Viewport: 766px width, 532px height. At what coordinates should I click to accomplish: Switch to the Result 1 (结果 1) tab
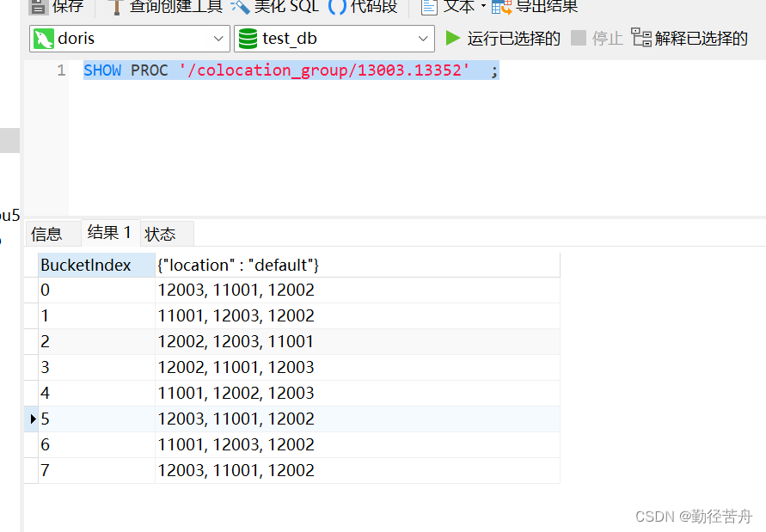pyautogui.click(x=110, y=233)
